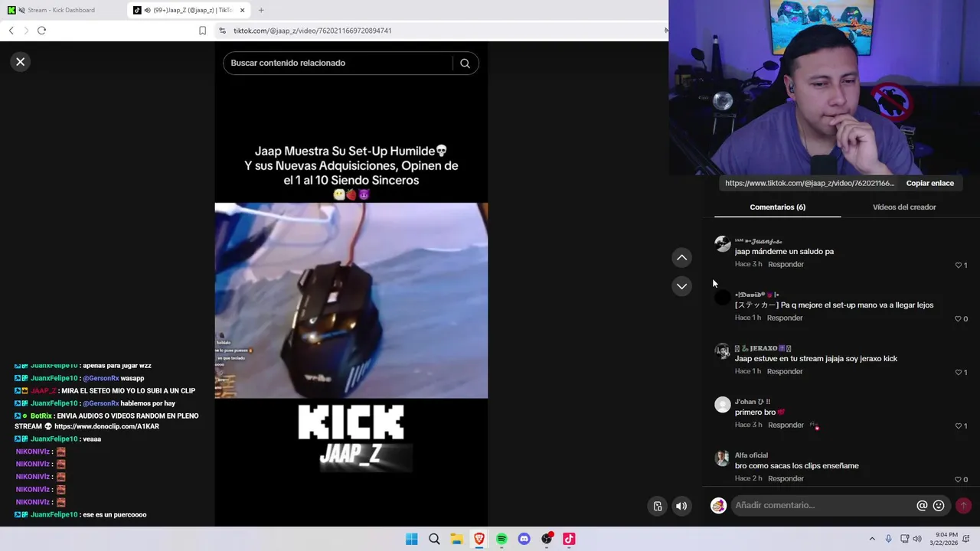This screenshot has width=980, height=551.
Task: Click the search magnifier in TikTok bar
Action: point(465,64)
